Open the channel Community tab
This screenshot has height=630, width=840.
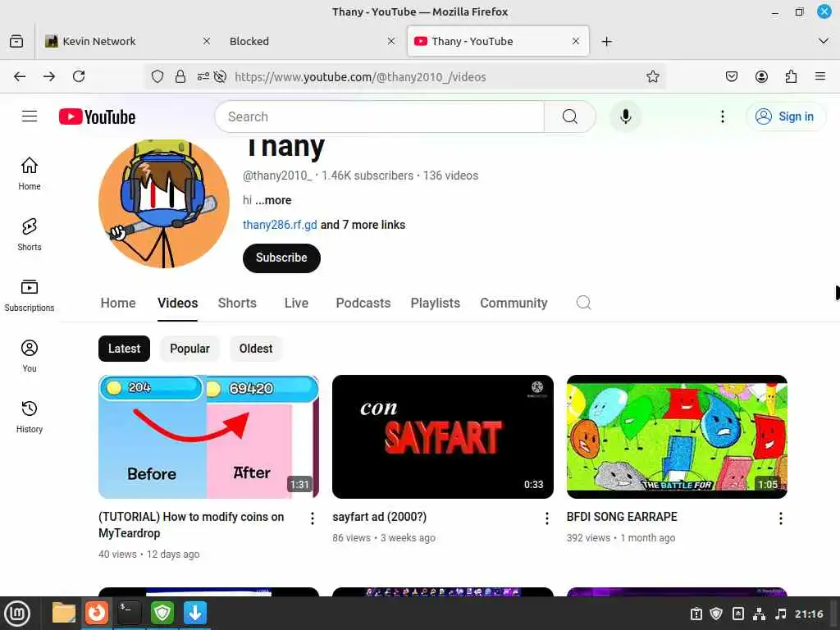point(514,304)
